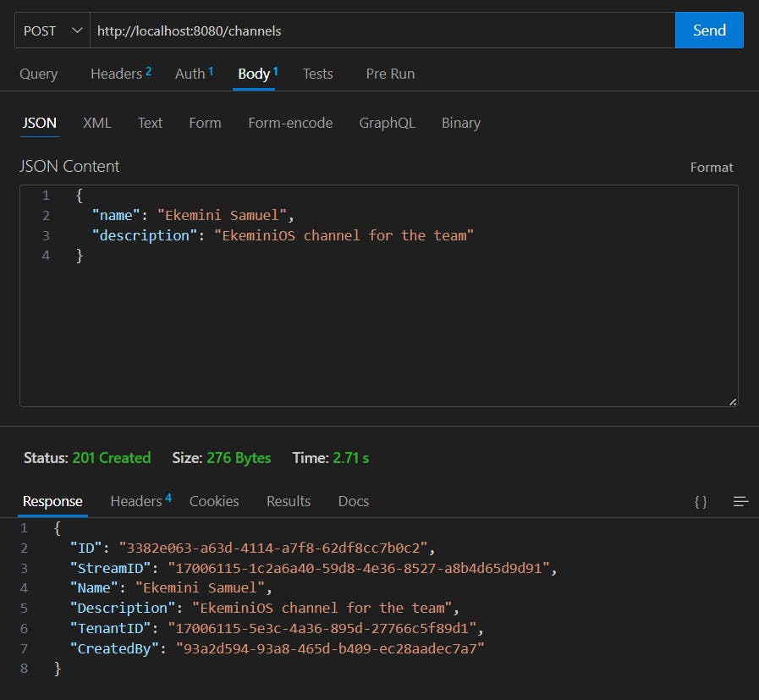Open the request Headers tab

tap(117, 74)
